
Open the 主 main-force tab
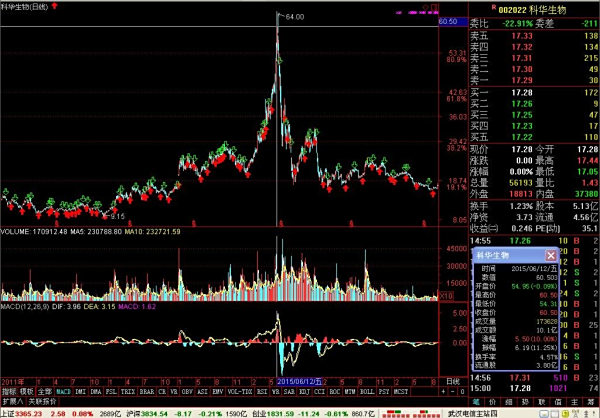click(575, 402)
